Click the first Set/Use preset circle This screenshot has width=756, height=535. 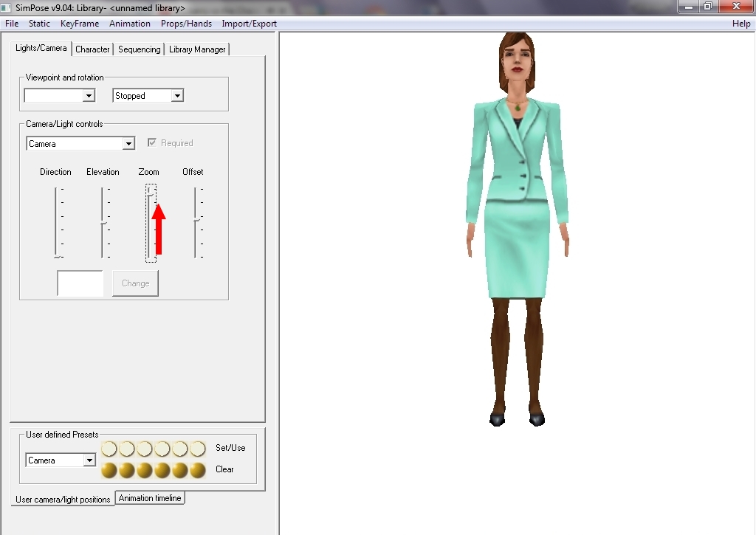(109, 449)
